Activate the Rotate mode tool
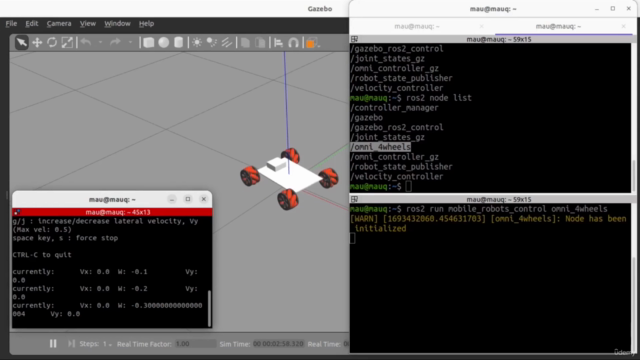The image size is (640, 360). 52,42
